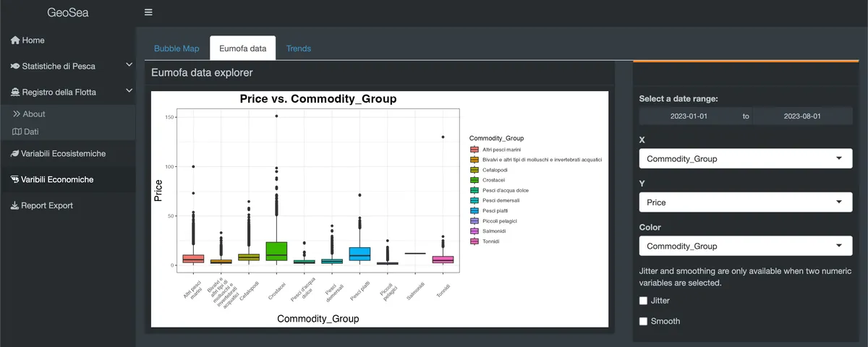Click the Home house icon
Screen dimensions: 868x347
(15, 40)
